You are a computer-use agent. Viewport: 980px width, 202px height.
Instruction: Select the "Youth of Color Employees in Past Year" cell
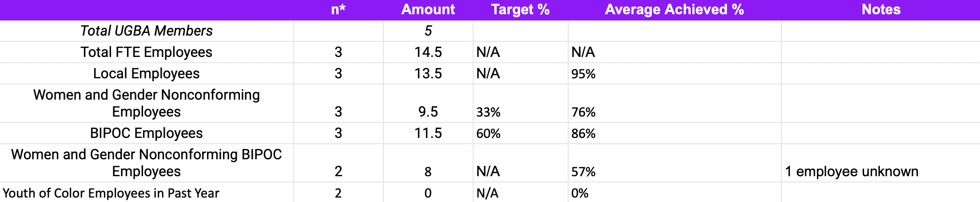(111, 193)
